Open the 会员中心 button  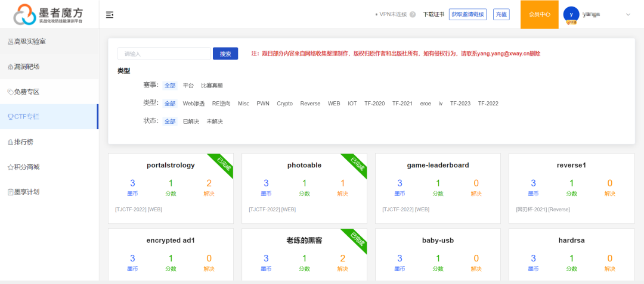click(539, 14)
